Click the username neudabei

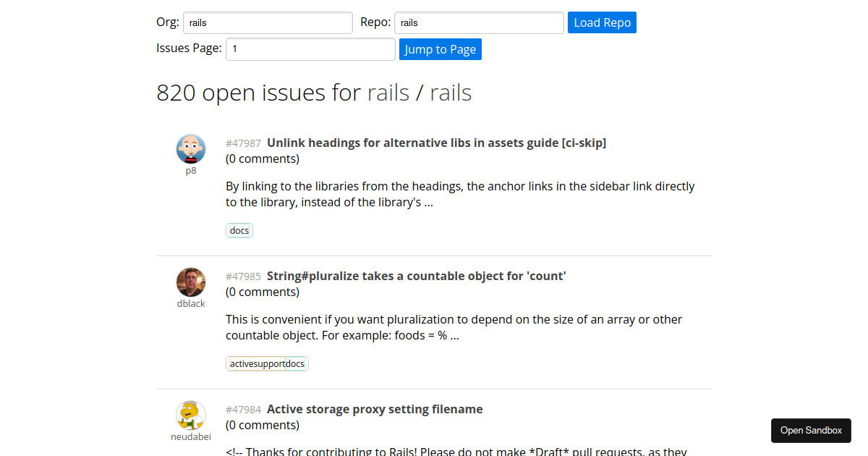[x=190, y=436]
